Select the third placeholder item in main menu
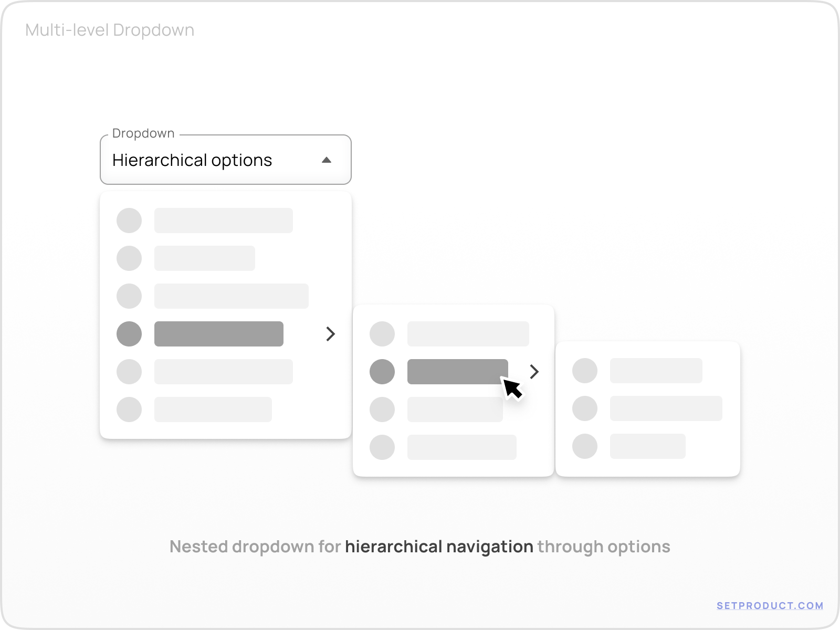This screenshot has width=840, height=630. pyautogui.click(x=231, y=296)
